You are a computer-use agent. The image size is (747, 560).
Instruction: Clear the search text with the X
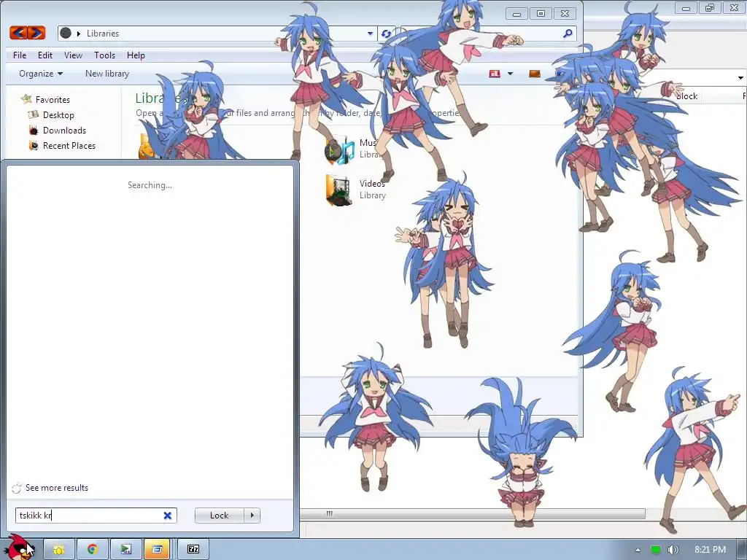pos(167,516)
